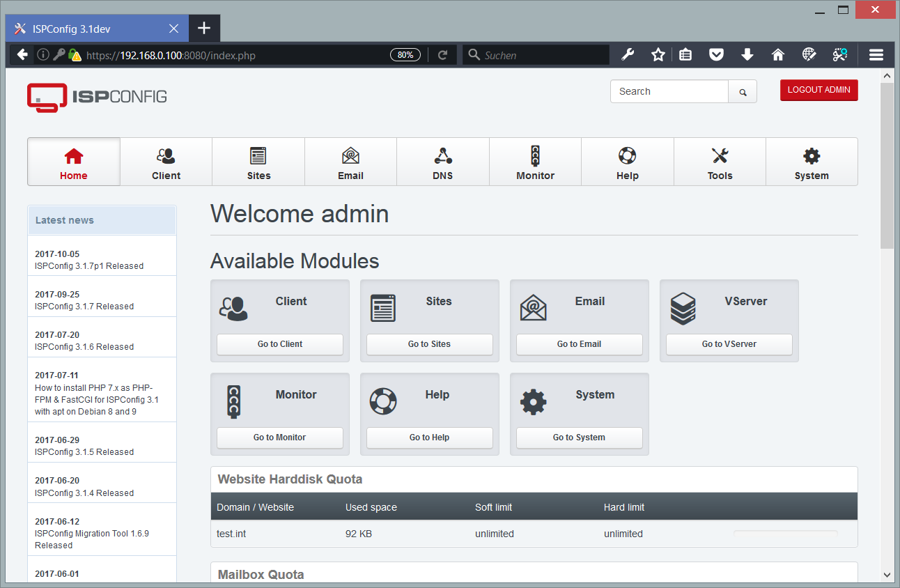Reload the page with refresh icon
Image resolution: width=900 pixels, height=588 pixels.
[442, 54]
